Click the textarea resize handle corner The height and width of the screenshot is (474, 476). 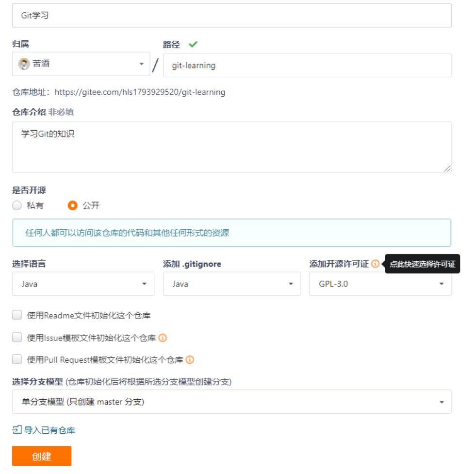(447, 169)
